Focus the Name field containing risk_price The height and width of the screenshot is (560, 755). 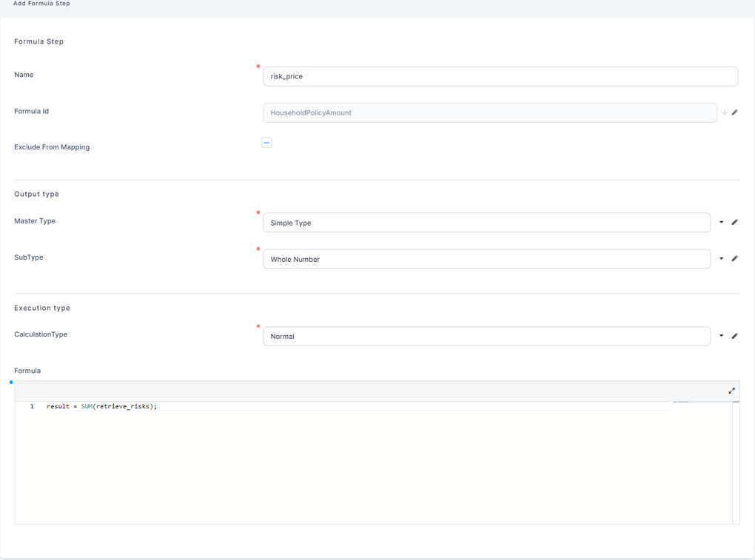(500, 76)
